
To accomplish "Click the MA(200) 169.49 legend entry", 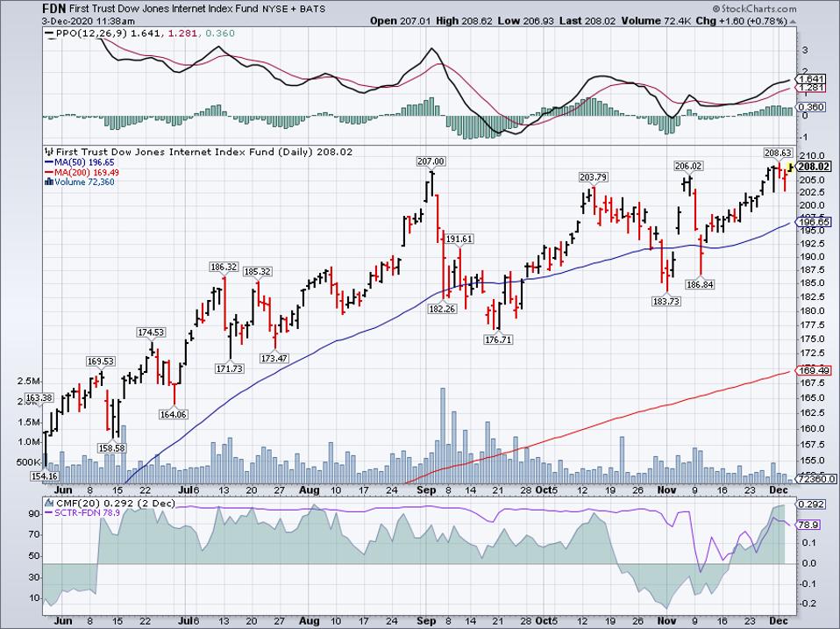I will click(82, 173).
